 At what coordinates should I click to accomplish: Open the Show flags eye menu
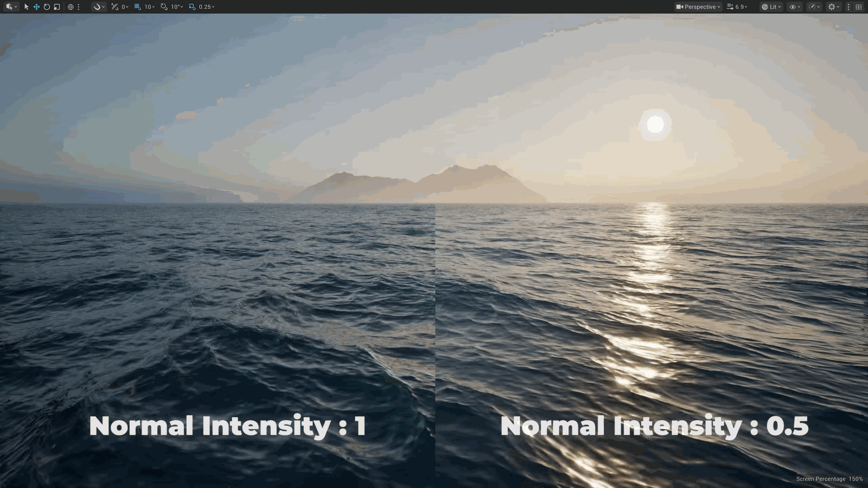point(795,7)
